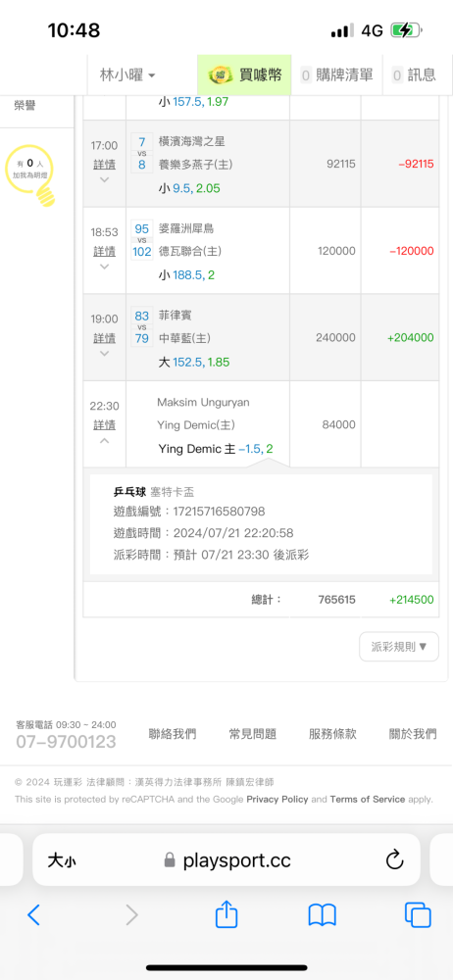Image resolution: width=453 pixels, height=980 pixels.
Task: Expand the 派彩規則 dropdown
Action: [398, 646]
